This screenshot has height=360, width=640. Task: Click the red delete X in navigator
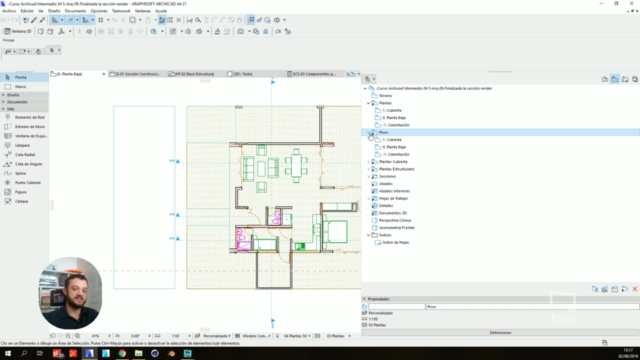tap(635, 289)
